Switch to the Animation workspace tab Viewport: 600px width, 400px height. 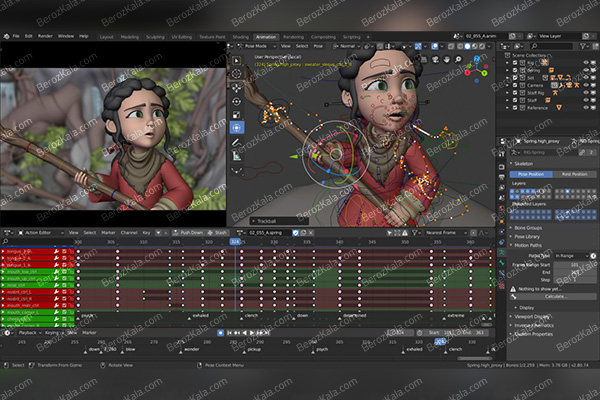click(266, 37)
